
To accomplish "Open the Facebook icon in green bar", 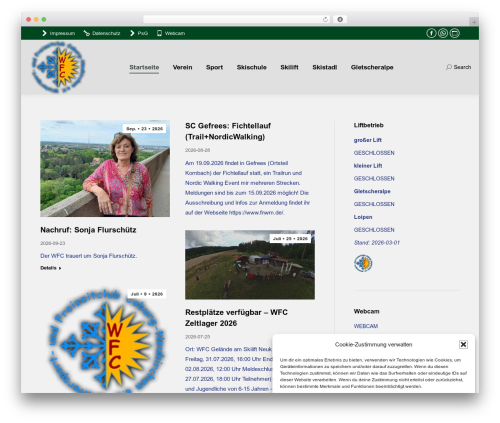I will point(431,33).
